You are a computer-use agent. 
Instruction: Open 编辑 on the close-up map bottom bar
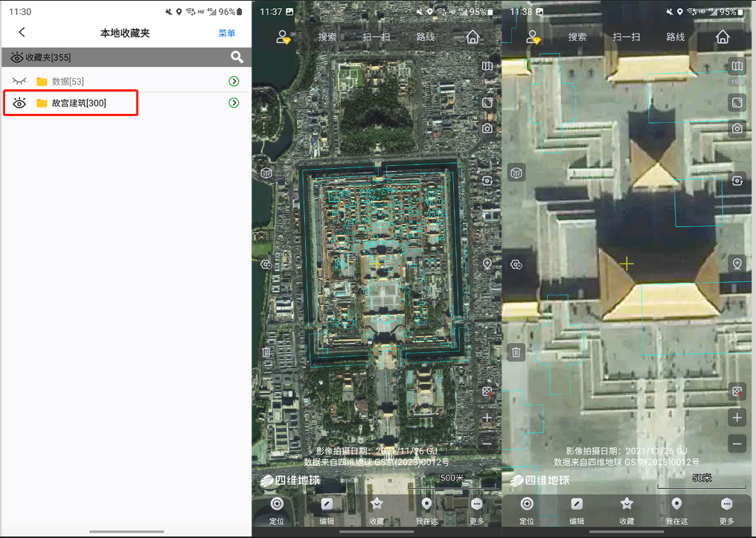click(x=577, y=510)
